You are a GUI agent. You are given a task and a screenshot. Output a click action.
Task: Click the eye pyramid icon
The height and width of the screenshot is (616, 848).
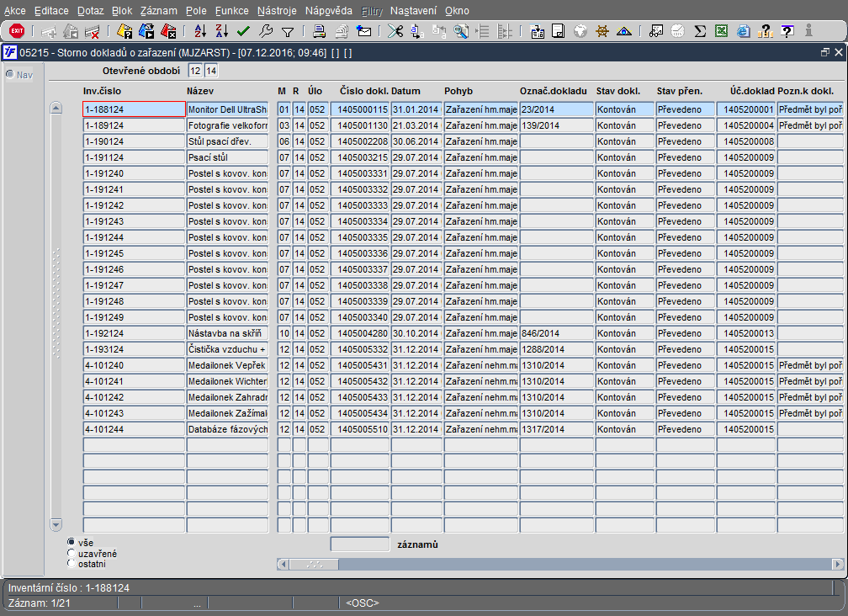pos(624,31)
